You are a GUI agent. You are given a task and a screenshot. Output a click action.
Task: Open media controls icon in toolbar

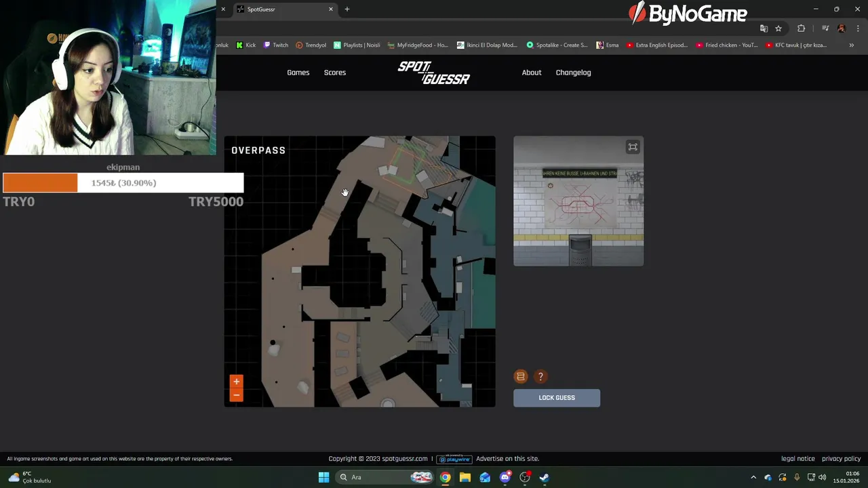[825, 28]
